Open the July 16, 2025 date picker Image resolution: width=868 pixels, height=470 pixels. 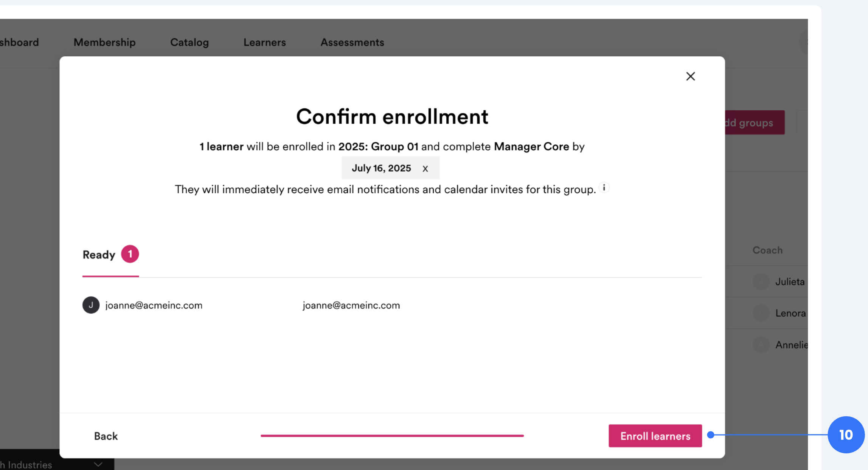381,168
